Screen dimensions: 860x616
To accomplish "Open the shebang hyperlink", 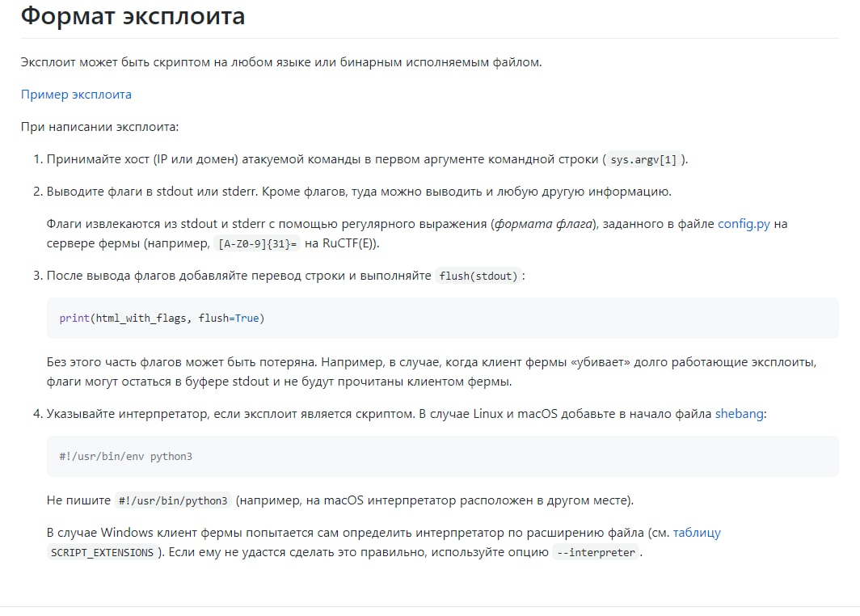I will click(x=738, y=413).
